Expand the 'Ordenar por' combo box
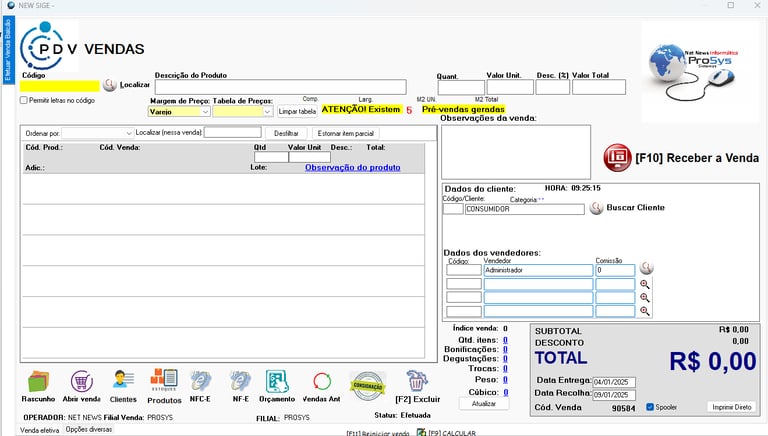Image resolution: width=768 pixels, height=436 pixels. tap(129, 133)
